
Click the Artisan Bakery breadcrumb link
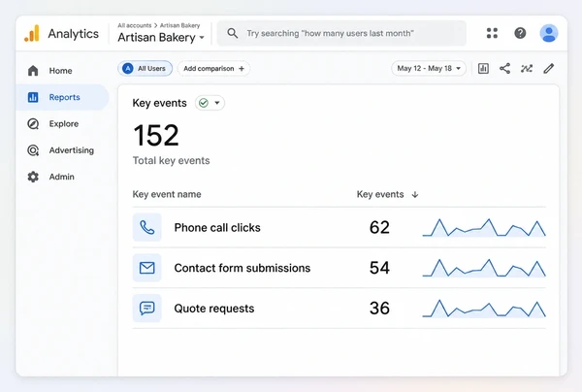[x=179, y=25]
